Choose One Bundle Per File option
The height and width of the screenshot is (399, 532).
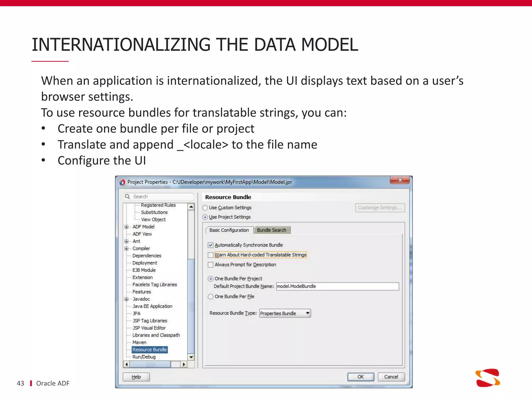pyautogui.click(x=211, y=297)
